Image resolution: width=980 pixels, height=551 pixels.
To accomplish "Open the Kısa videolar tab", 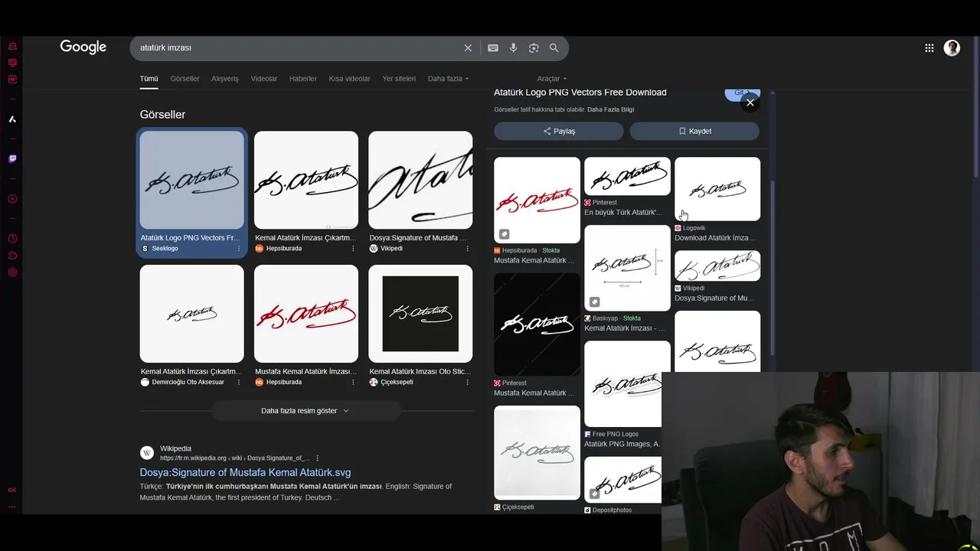I will click(349, 79).
